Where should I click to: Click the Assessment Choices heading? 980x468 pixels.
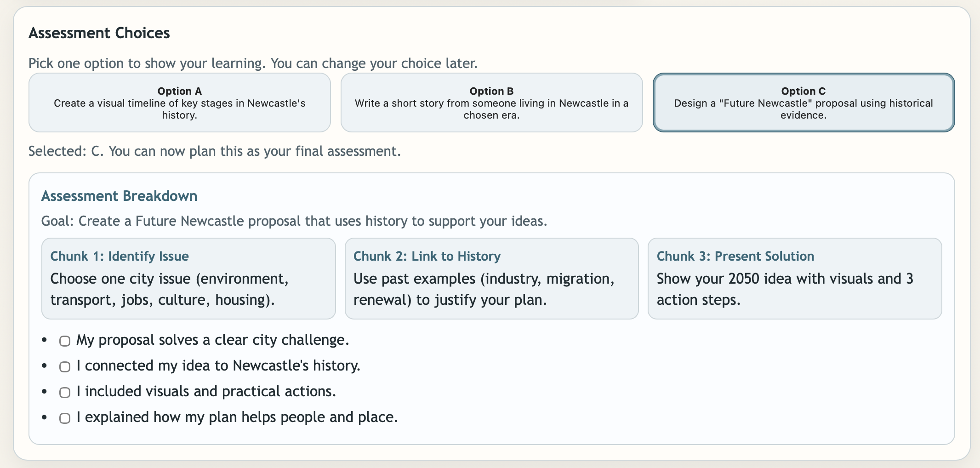[99, 33]
